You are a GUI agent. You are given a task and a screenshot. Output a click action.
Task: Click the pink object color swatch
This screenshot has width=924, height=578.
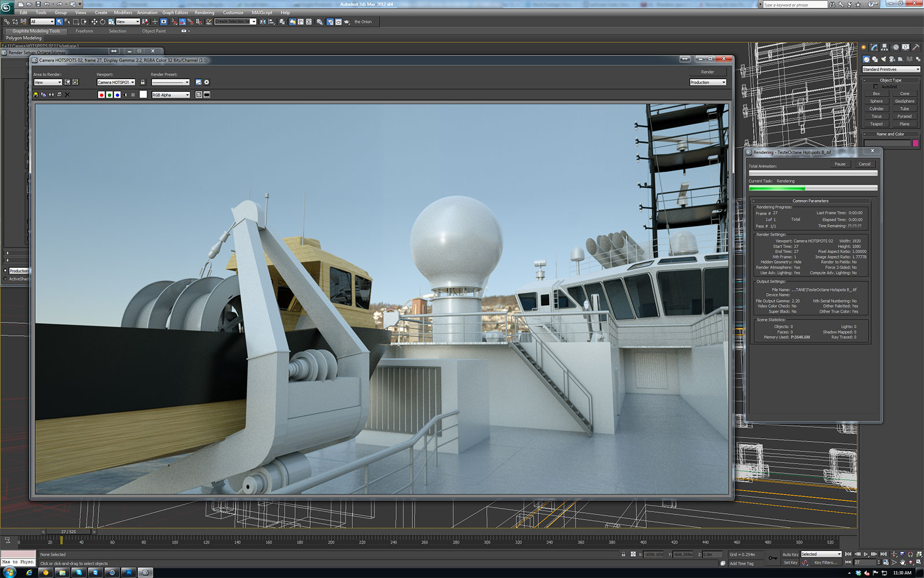pos(915,143)
